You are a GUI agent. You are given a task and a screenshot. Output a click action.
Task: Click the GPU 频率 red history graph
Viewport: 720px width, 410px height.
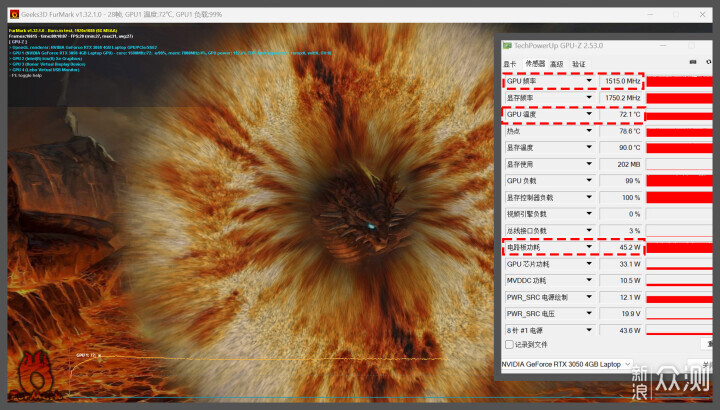(x=679, y=82)
